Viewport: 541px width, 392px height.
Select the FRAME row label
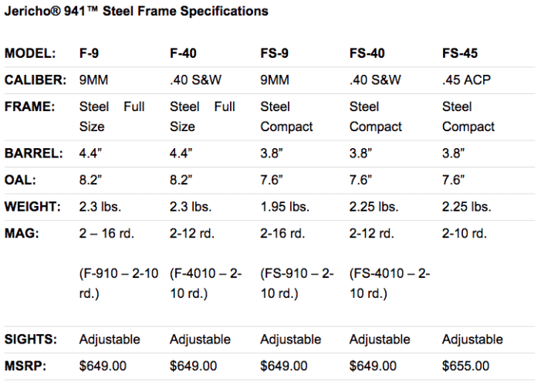pyautogui.click(x=29, y=106)
